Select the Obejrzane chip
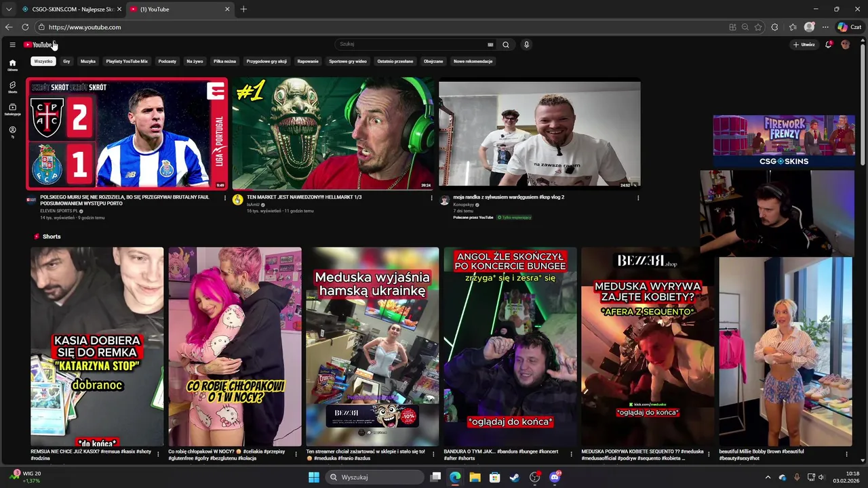This screenshot has height=488, width=868. click(x=433, y=61)
